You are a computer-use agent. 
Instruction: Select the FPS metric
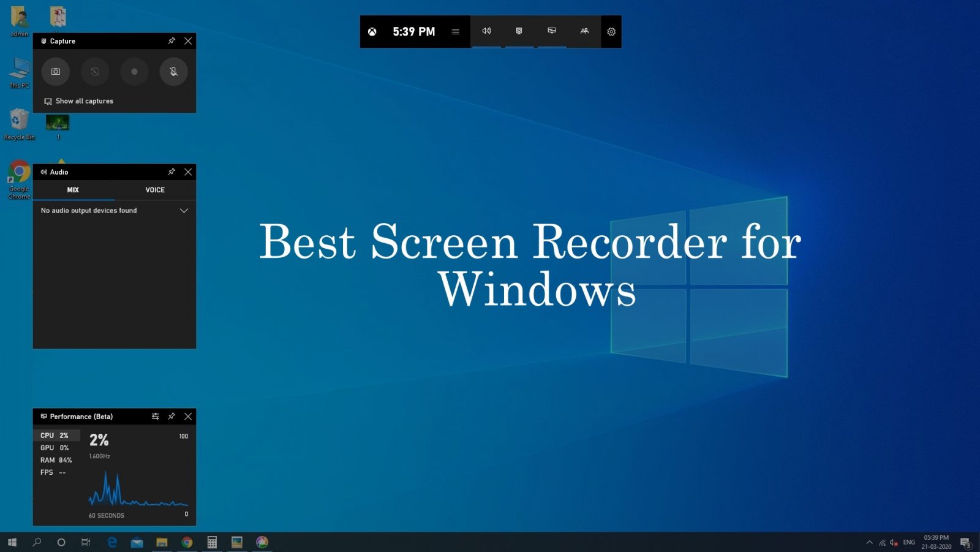coord(56,472)
